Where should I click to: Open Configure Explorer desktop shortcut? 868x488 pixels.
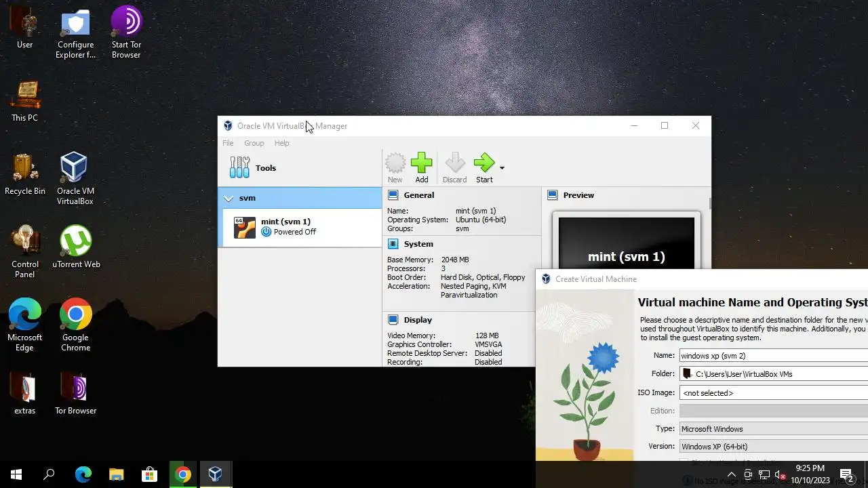click(75, 34)
